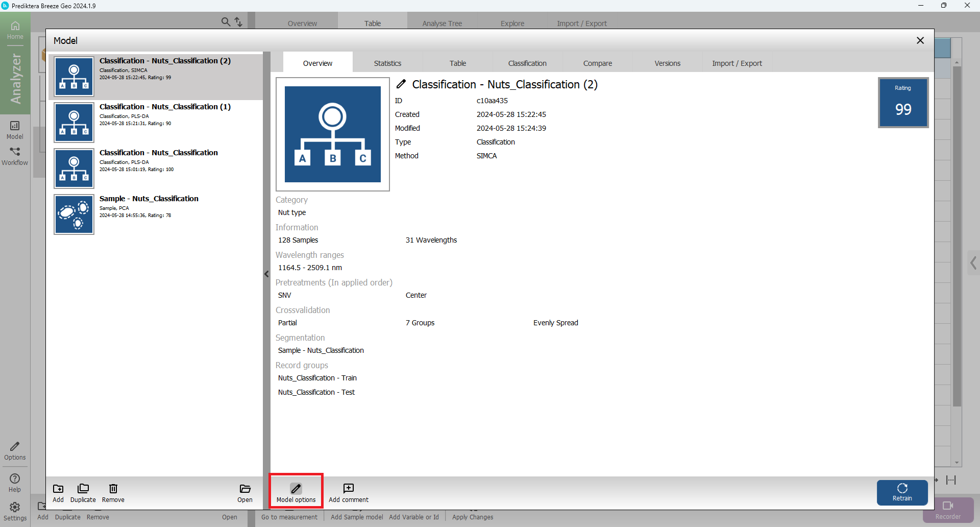Screen dimensions: 980x527
Task: Switch to the Statistics tab
Action: [387, 63]
